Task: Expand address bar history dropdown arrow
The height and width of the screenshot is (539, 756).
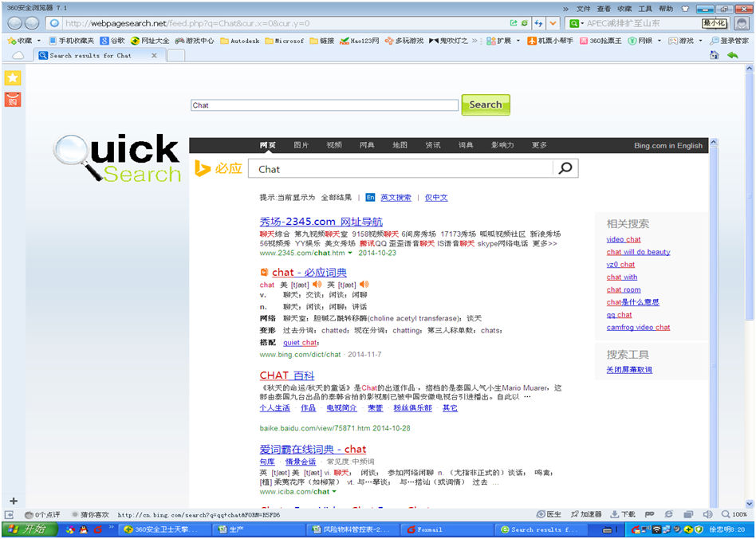Action: [x=553, y=23]
